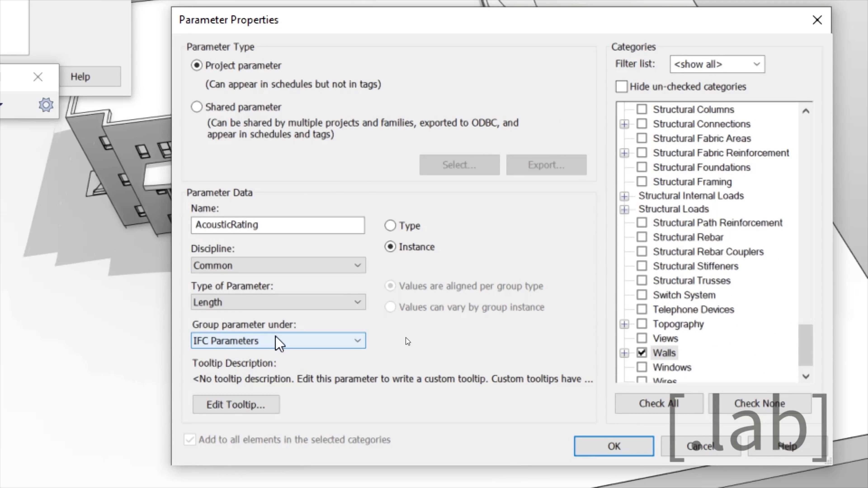This screenshot has width=868, height=488.
Task: Open the Discipline dropdown
Action: [x=278, y=265]
